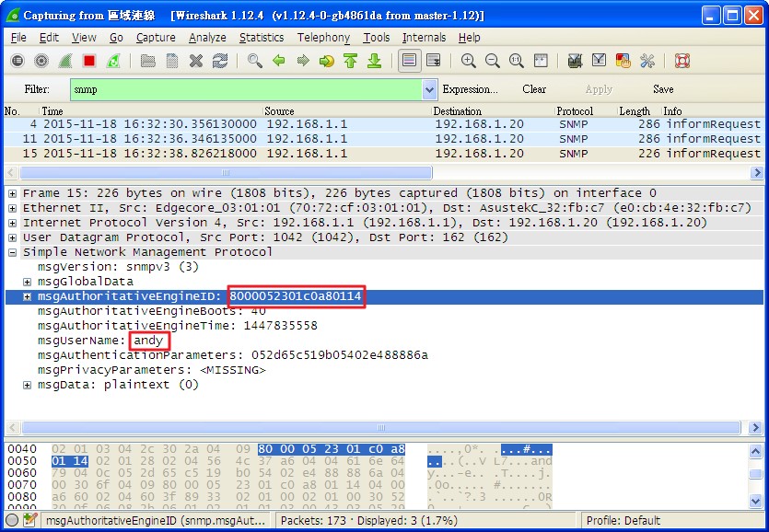The image size is (769, 532).
Task: Sort packets by the Protocol column
Action: pyautogui.click(x=585, y=110)
